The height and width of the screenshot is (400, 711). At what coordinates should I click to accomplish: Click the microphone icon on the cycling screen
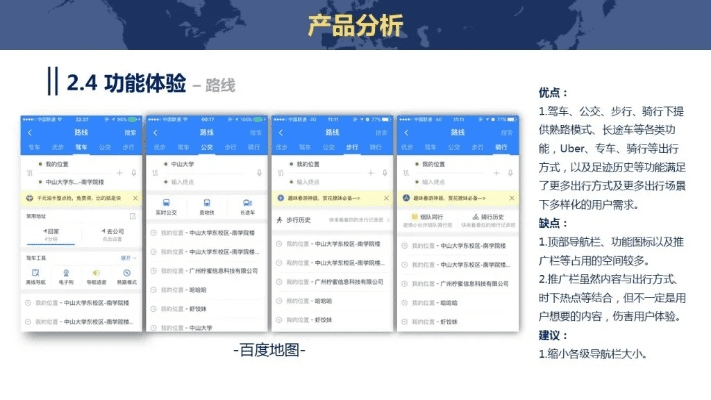pos(510,173)
